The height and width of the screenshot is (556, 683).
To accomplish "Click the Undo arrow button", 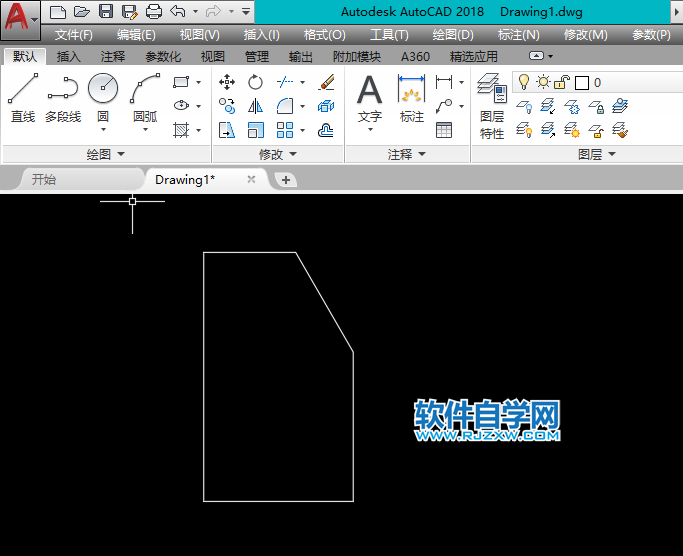I will click(x=178, y=11).
